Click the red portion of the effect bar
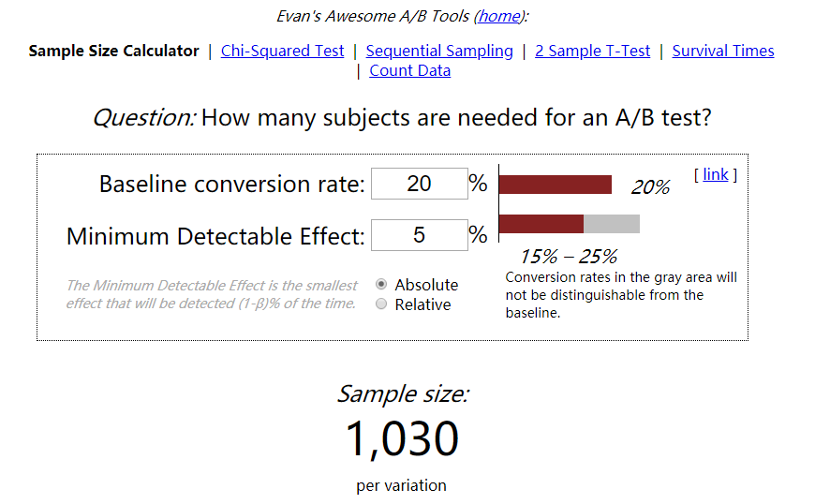This screenshot has width=815, height=504. pyautogui.click(x=541, y=224)
